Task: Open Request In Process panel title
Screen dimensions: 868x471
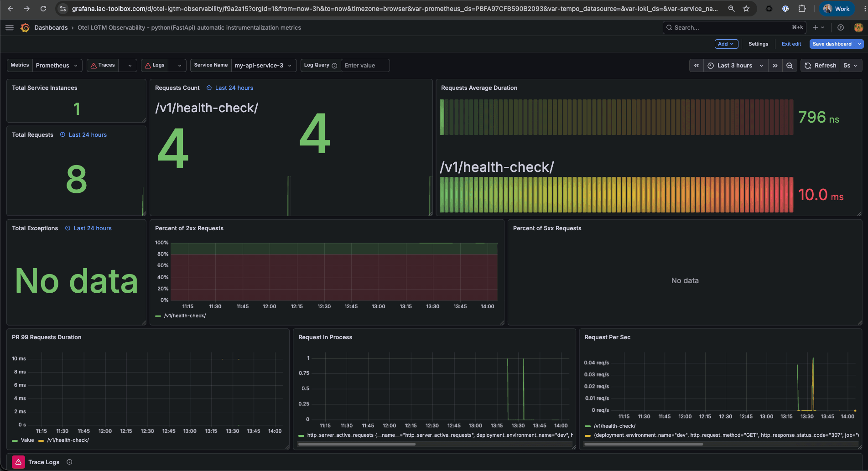Action: pos(325,337)
